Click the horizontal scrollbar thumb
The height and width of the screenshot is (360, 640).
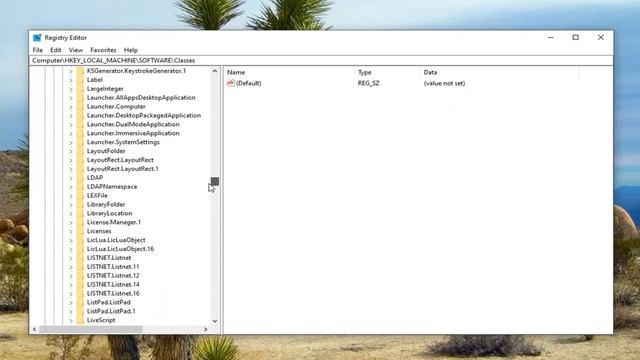91,329
